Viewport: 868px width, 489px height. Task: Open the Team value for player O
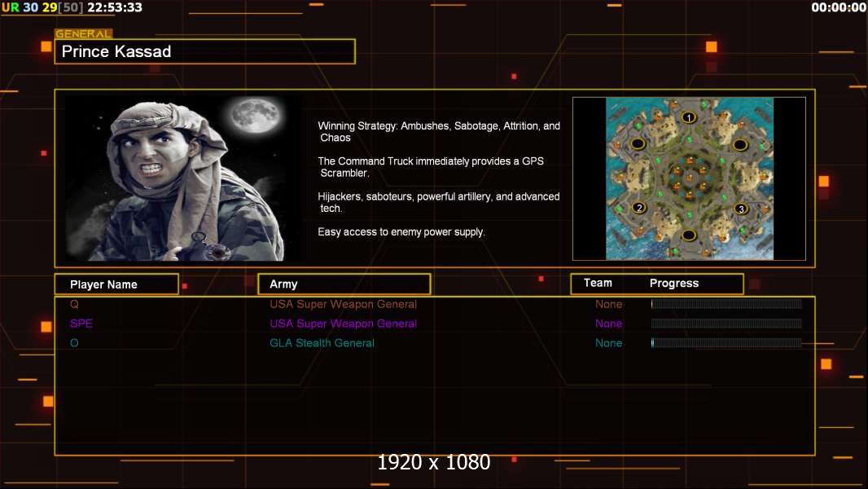pos(608,343)
